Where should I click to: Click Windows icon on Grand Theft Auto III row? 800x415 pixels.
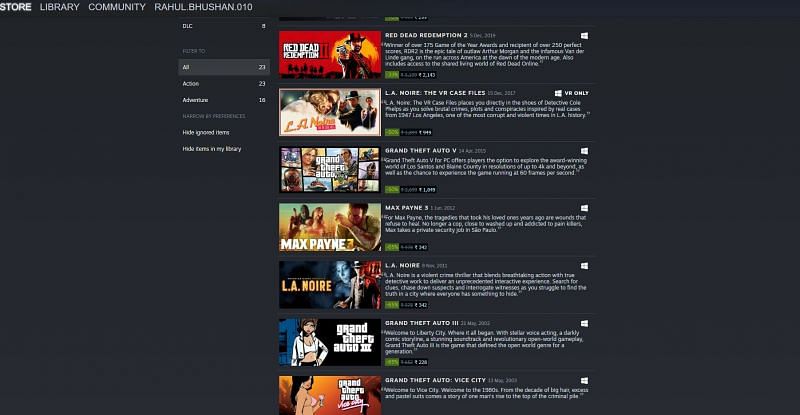click(584, 324)
